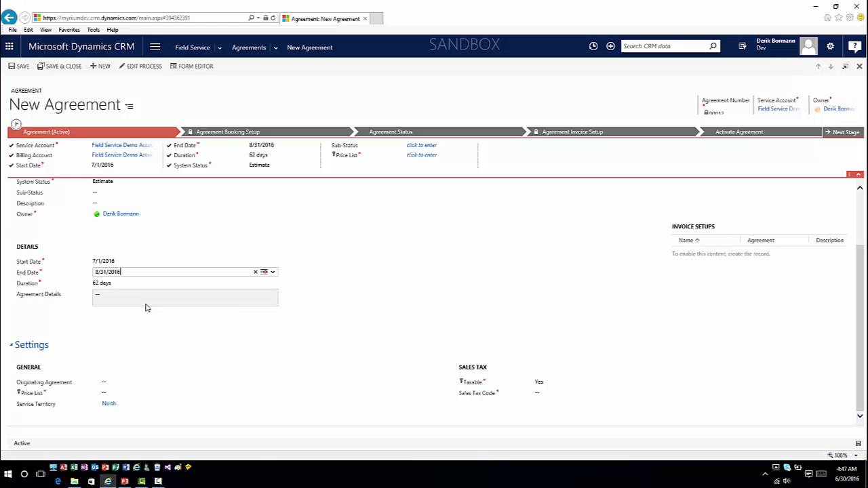
Task: Click the New record command
Action: (x=100, y=66)
